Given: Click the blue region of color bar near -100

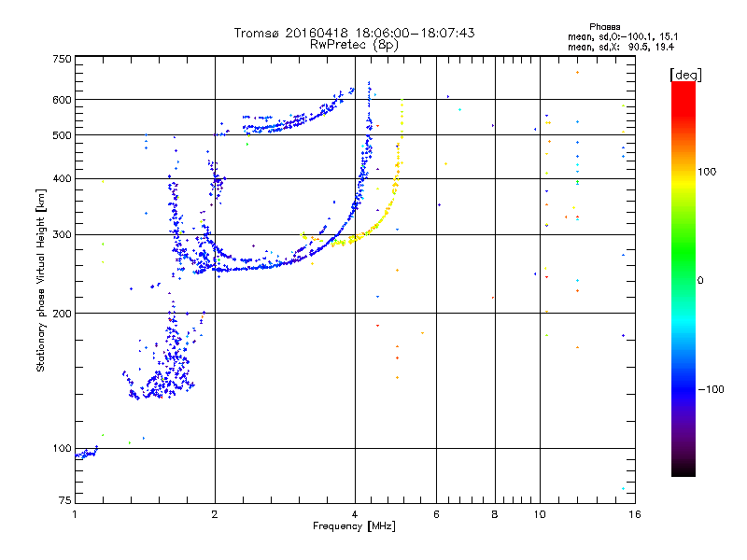Looking at the screenshot, I should (684, 388).
